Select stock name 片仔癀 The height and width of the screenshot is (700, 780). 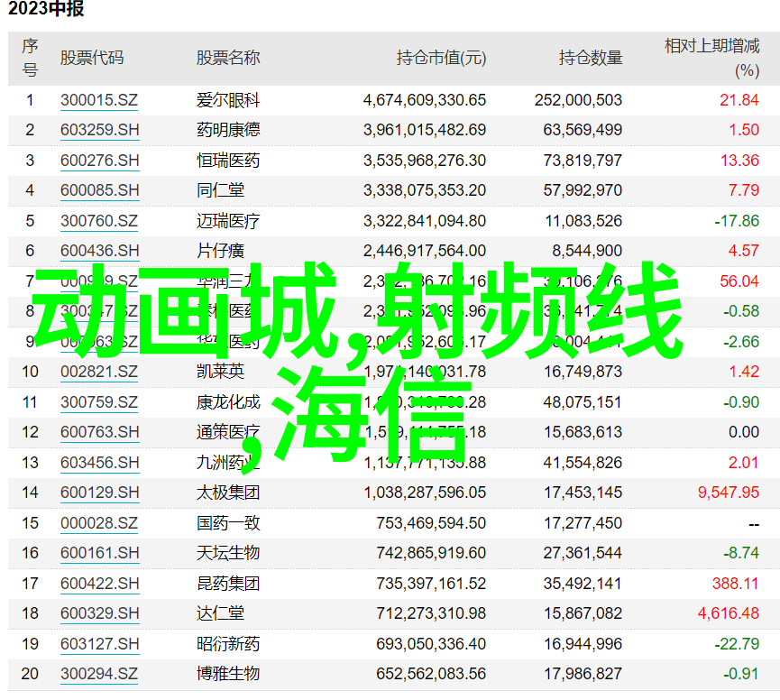(220, 251)
